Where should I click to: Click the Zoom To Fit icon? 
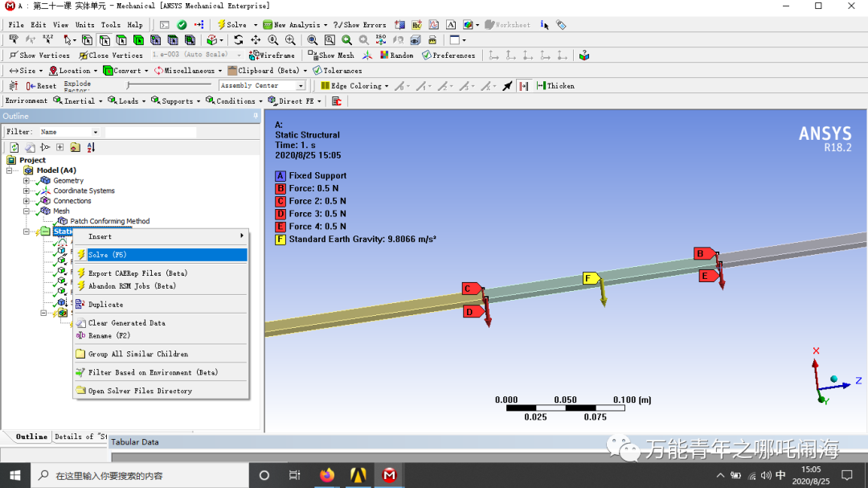(x=312, y=40)
